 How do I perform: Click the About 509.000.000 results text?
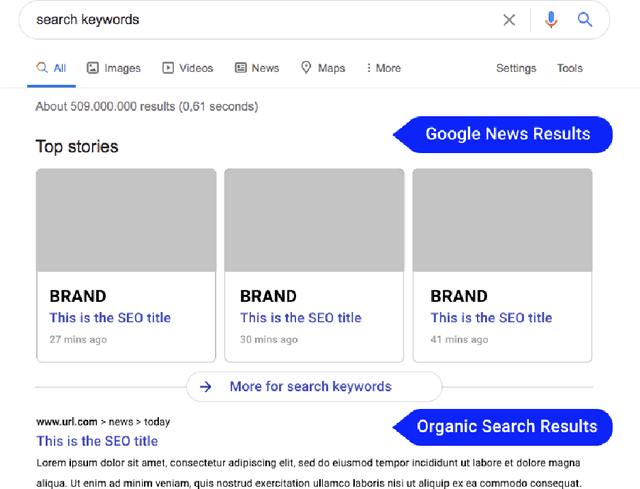[147, 107]
